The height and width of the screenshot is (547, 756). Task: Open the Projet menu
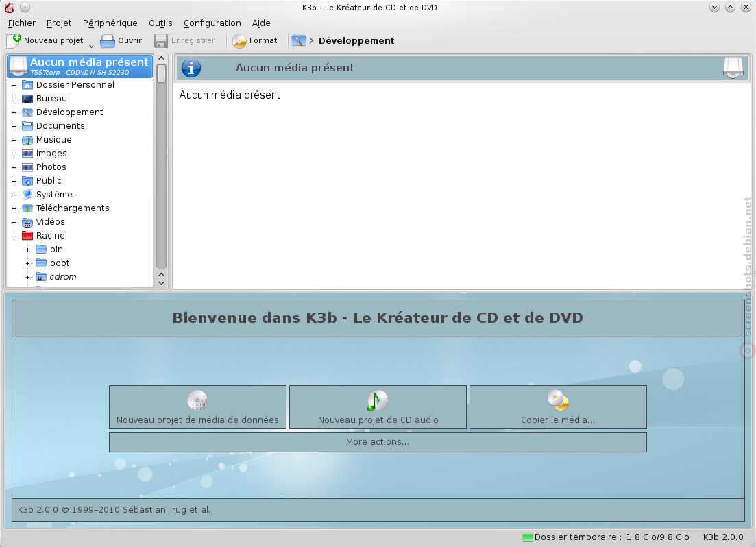(x=59, y=23)
